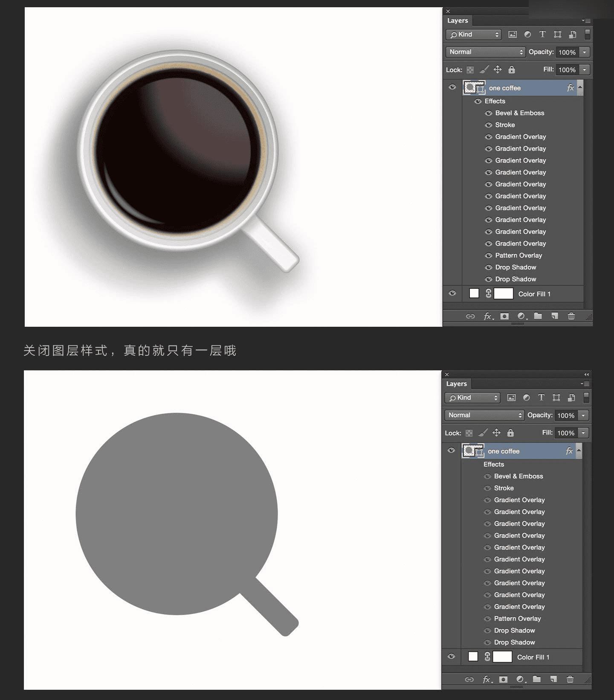
Task: Open the Kind filter dropdown in the upper panel
Action: [473, 35]
